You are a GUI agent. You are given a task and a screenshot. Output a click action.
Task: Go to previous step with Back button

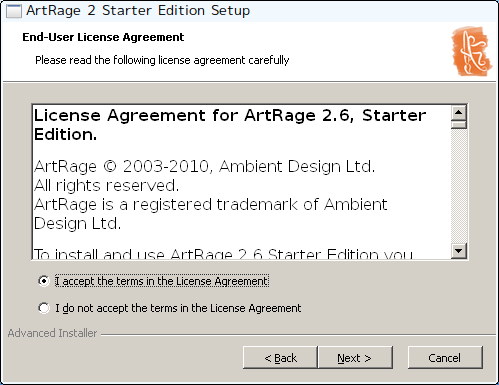click(280, 358)
